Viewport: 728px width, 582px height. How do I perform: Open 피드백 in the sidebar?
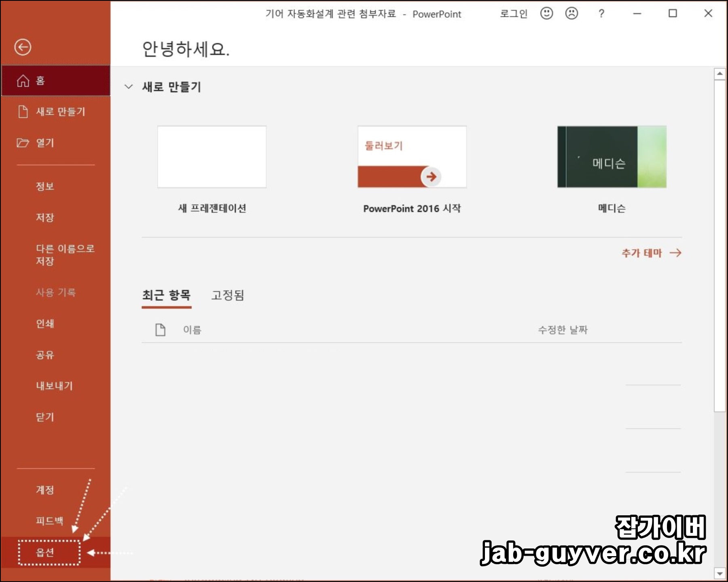(50, 521)
